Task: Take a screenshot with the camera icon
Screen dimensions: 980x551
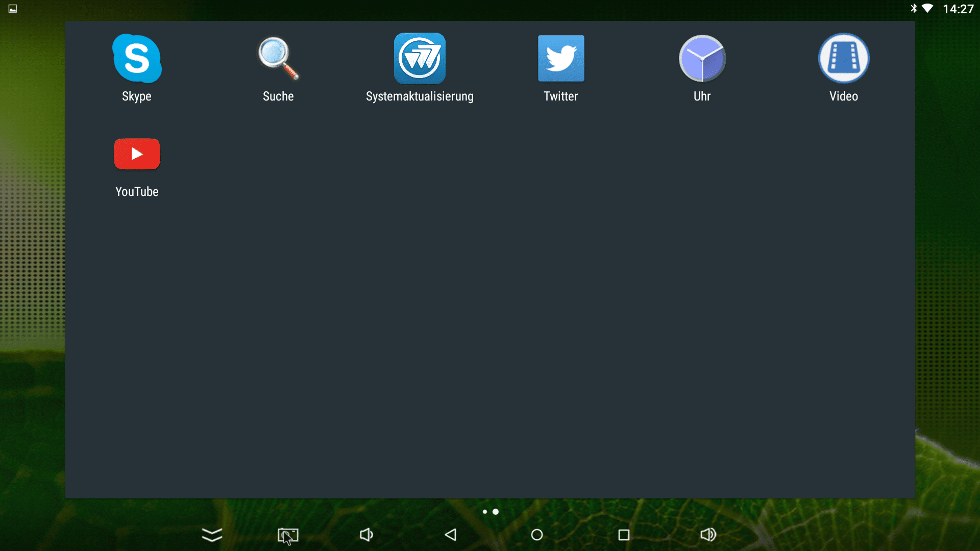Action: coord(288,535)
